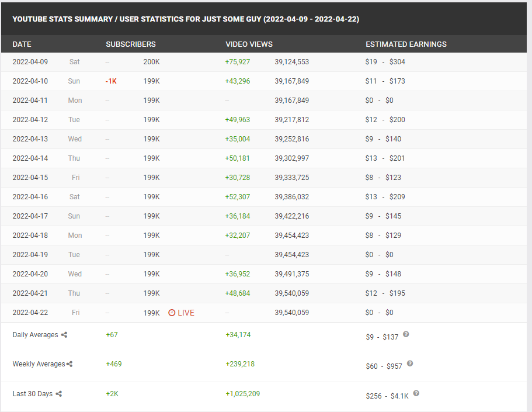
Task: Click 200K subscriber count on 2022-04-09
Action: point(151,62)
